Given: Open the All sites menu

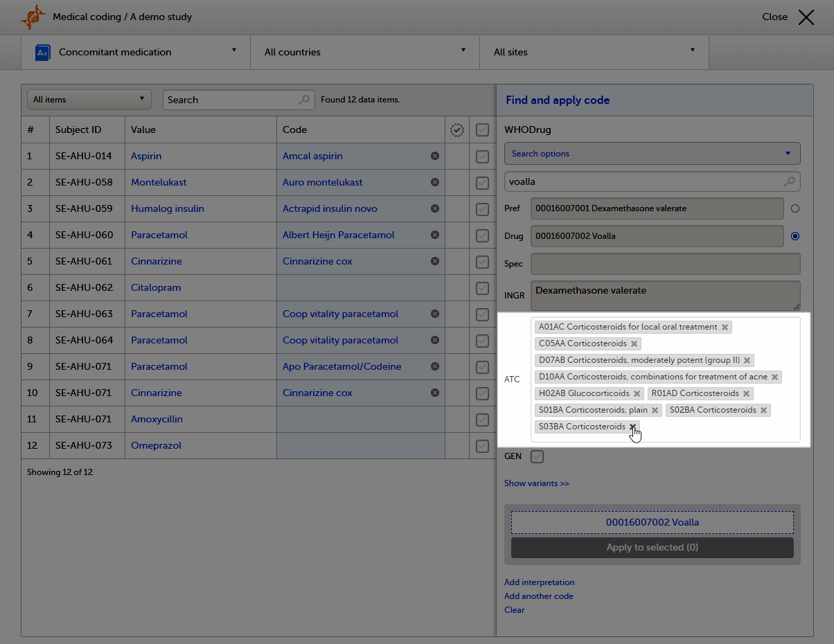Looking at the screenshot, I should pyautogui.click(x=594, y=52).
